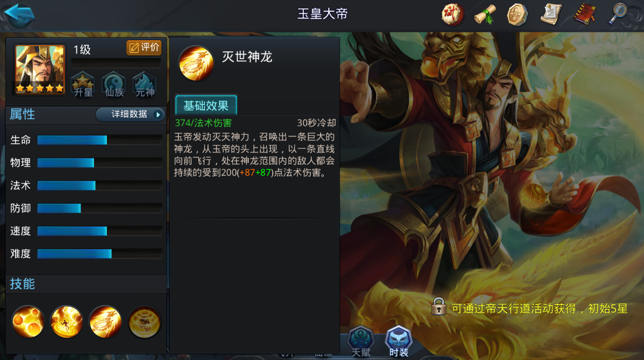Image resolution: width=644 pixels, height=360 pixels.
Task: Switch to the 时装 costume tab
Action: (399, 342)
